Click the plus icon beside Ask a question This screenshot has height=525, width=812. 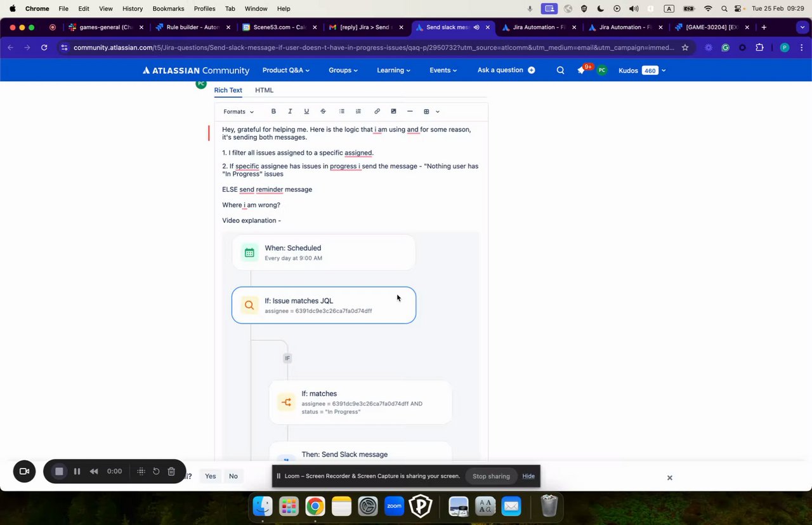point(532,70)
